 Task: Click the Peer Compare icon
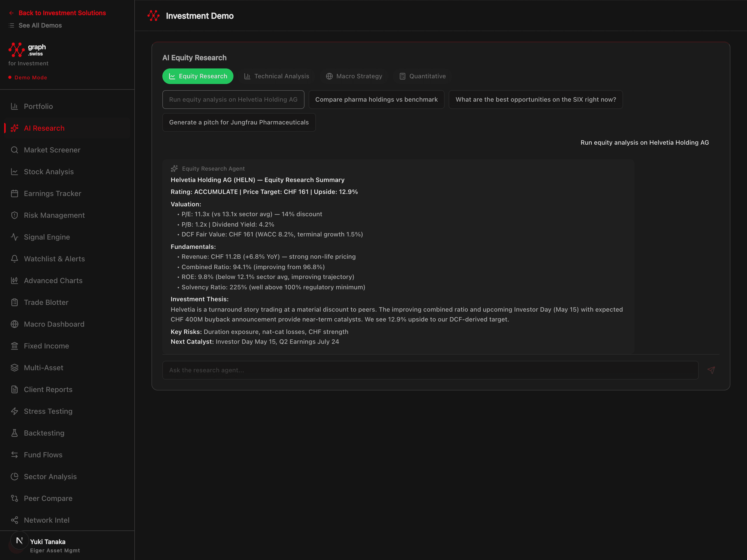[x=14, y=498]
